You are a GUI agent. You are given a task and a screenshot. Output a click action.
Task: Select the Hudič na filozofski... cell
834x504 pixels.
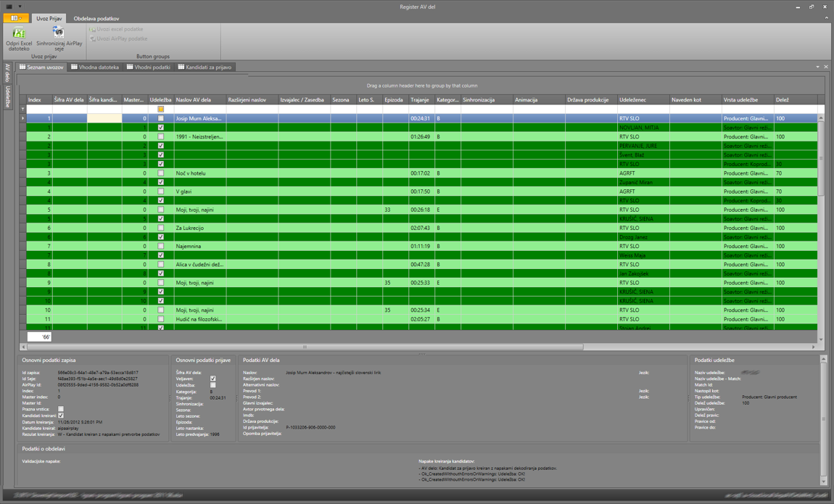[x=200, y=319]
